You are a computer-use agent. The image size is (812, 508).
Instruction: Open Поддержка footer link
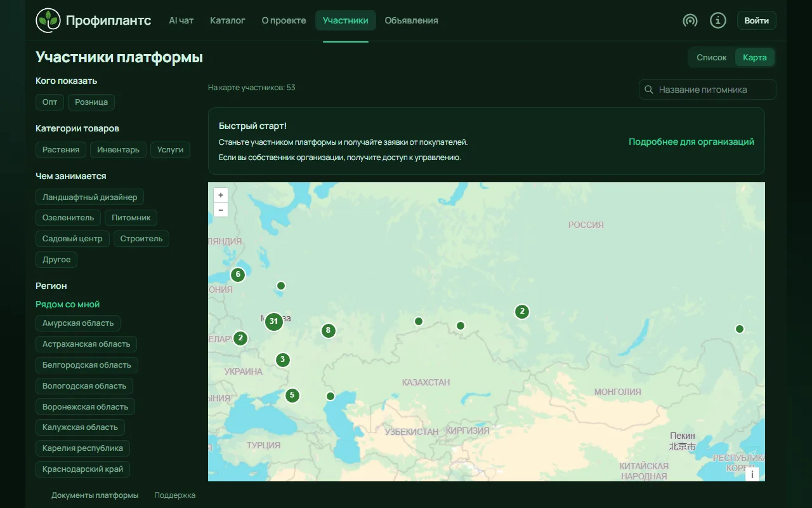175,495
